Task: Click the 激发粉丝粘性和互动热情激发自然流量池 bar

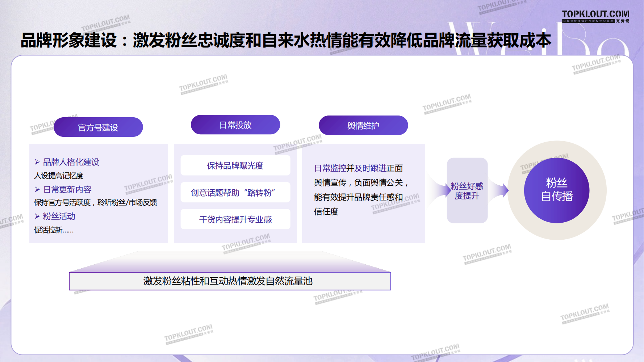Action: coord(230,281)
